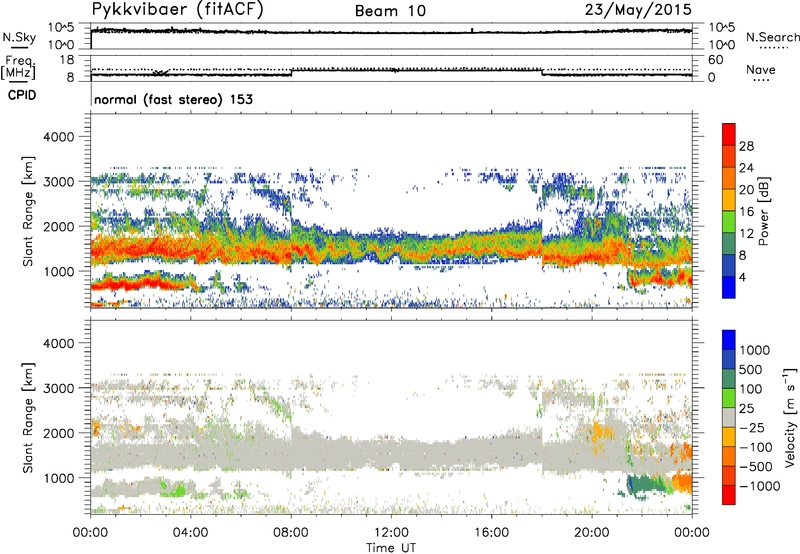Click the "Time UT" axis title
Image resolution: width=800 pixels, height=554 pixels.
click(391, 548)
